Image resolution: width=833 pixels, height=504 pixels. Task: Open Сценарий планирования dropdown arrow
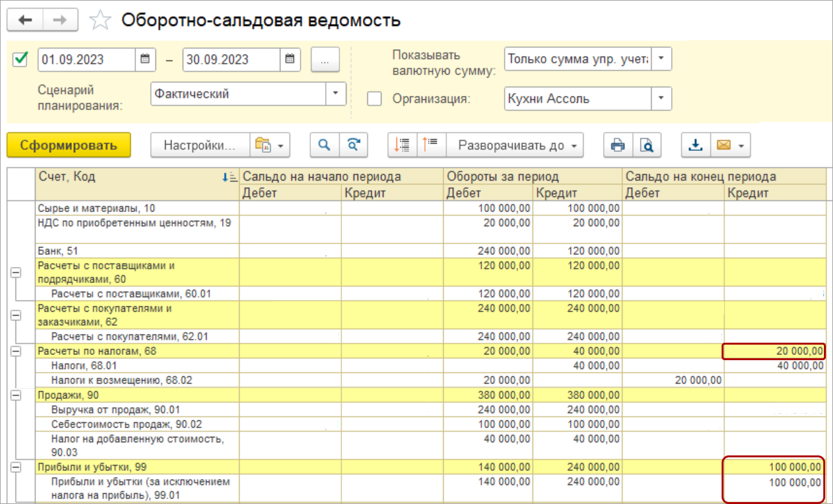pyautogui.click(x=336, y=93)
